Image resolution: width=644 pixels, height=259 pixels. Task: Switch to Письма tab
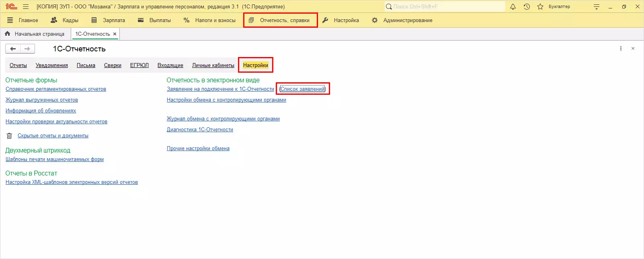pos(86,65)
